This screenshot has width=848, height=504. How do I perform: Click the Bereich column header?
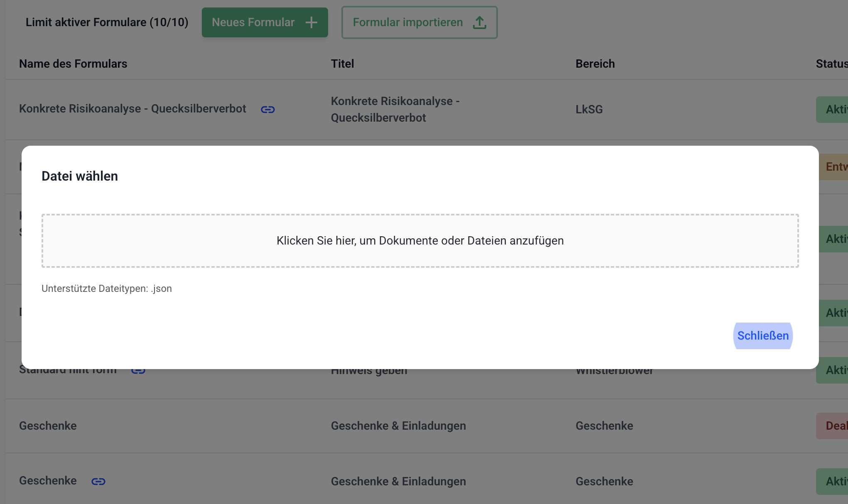coord(595,64)
